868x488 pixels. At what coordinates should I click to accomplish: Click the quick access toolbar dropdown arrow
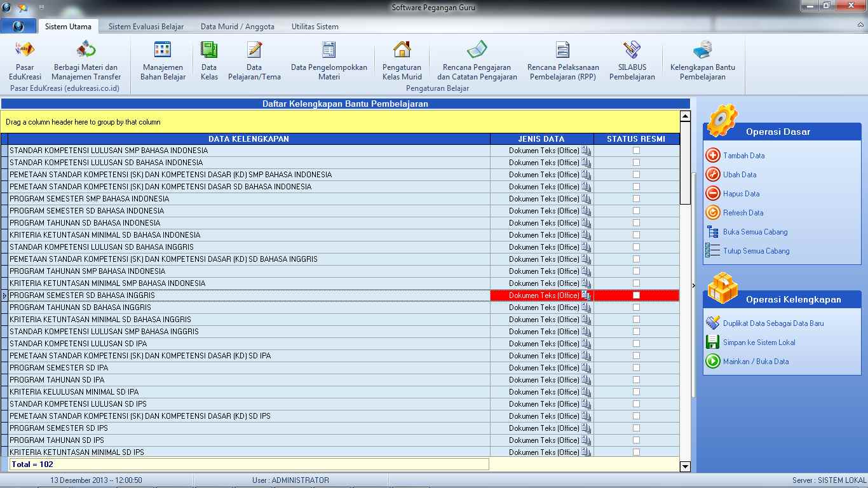coord(41,8)
